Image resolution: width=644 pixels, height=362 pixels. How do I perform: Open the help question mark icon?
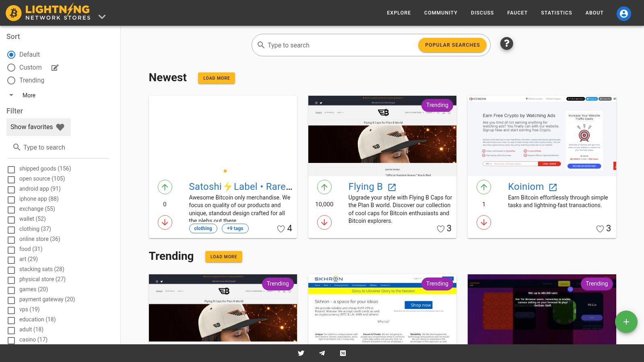coord(506,43)
